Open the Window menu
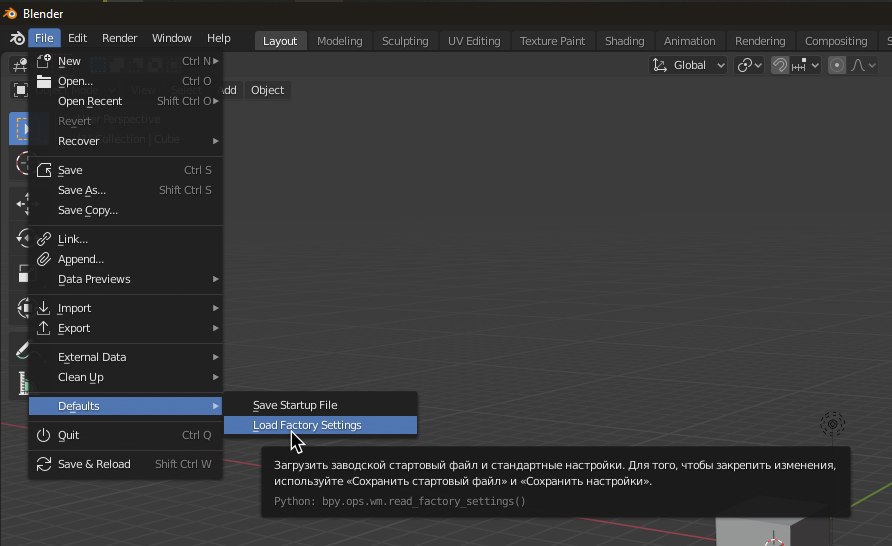Image resolution: width=892 pixels, height=546 pixels. click(171, 38)
